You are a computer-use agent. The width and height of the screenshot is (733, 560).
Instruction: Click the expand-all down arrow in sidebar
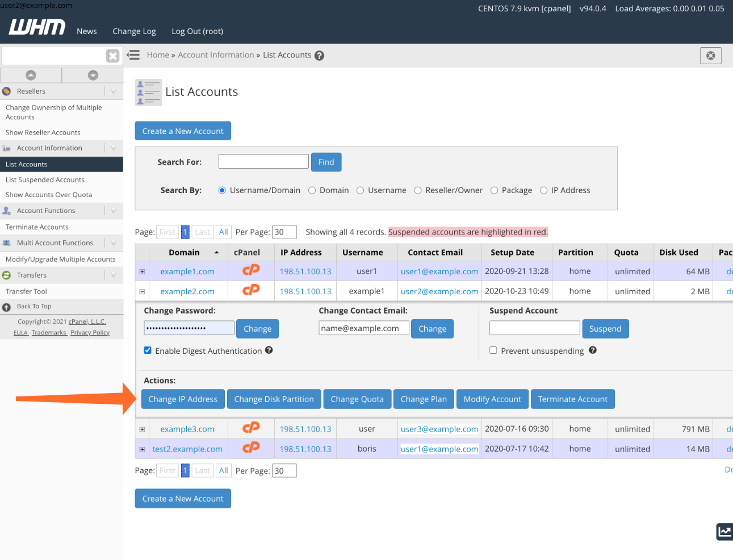[93, 76]
